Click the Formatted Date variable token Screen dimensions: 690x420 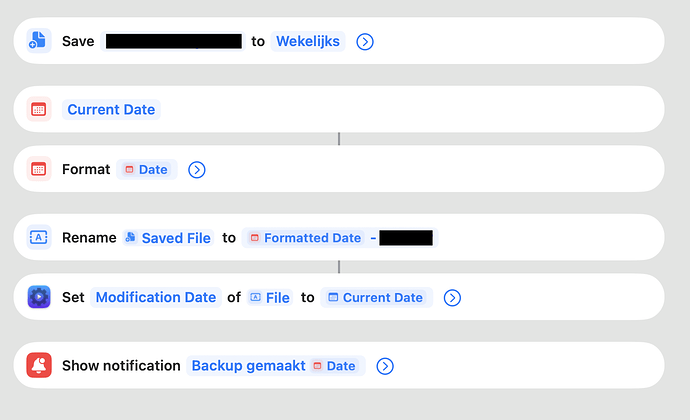(305, 237)
